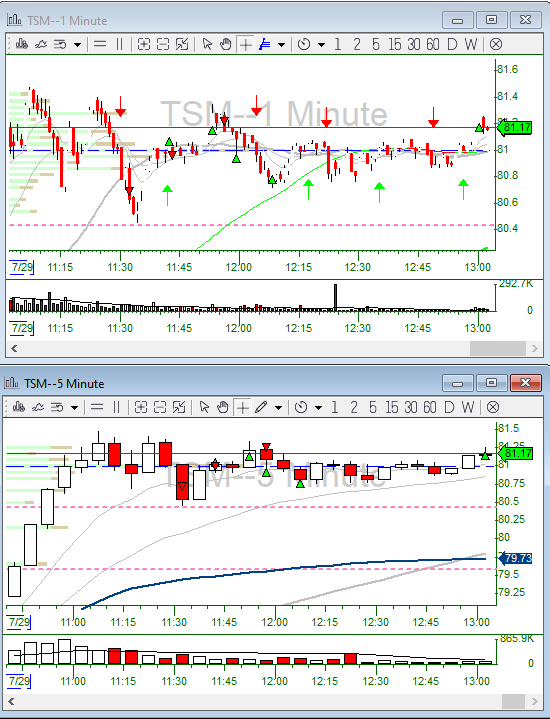This screenshot has width=550, height=719.
Task: Click the bar chart icon in the 1 Minute toolbar
Action: click(21, 44)
